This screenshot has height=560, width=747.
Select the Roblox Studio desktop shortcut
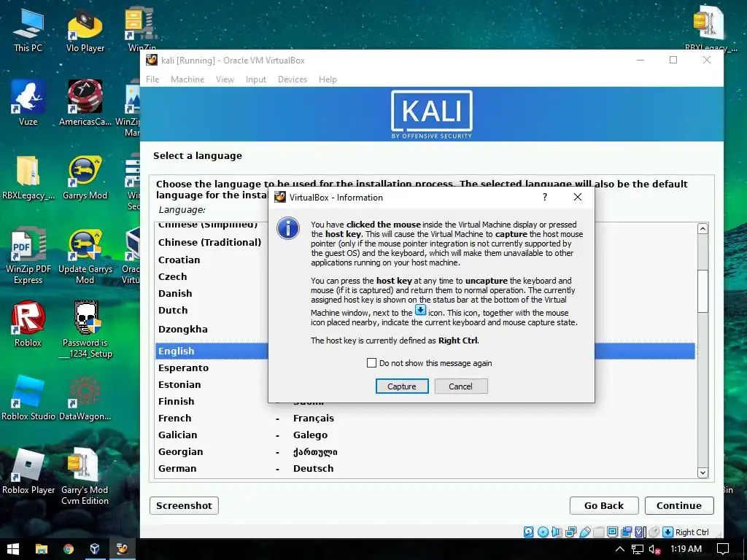point(28,397)
